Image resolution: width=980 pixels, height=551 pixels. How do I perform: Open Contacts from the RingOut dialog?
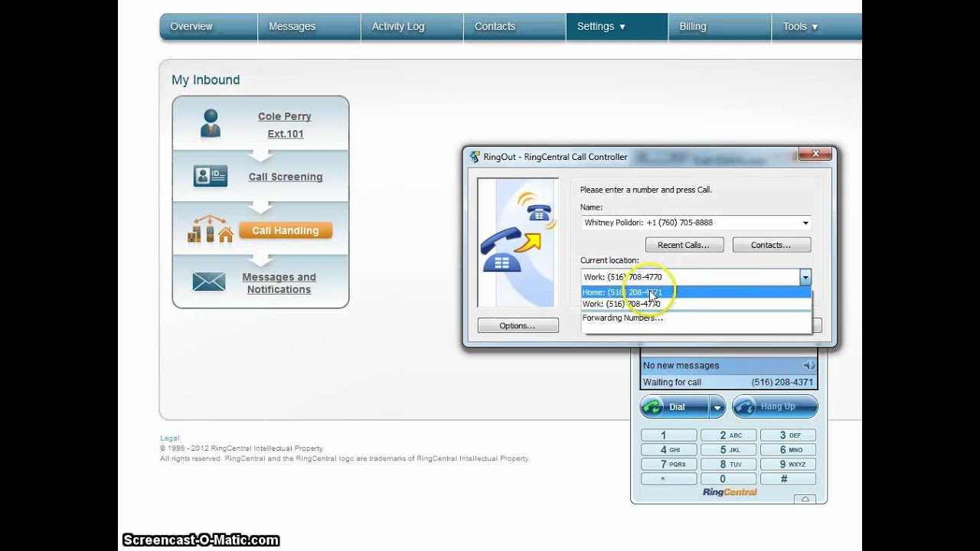[x=772, y=245]
